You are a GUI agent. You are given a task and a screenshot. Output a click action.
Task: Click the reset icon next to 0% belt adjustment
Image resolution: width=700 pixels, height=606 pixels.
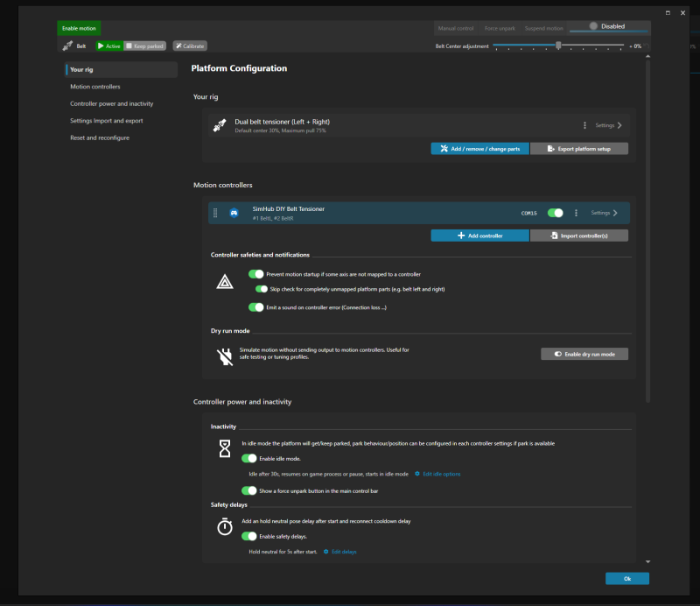(647, 46)
